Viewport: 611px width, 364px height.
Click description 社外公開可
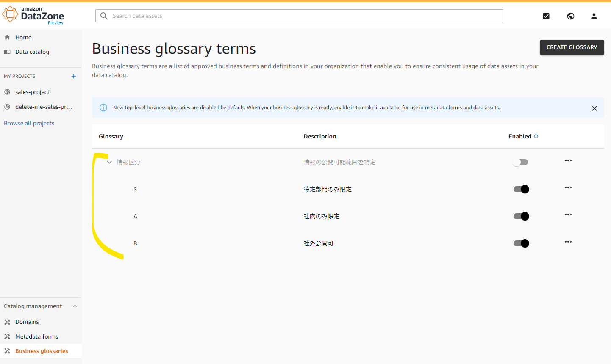click(x=319, y=243)
